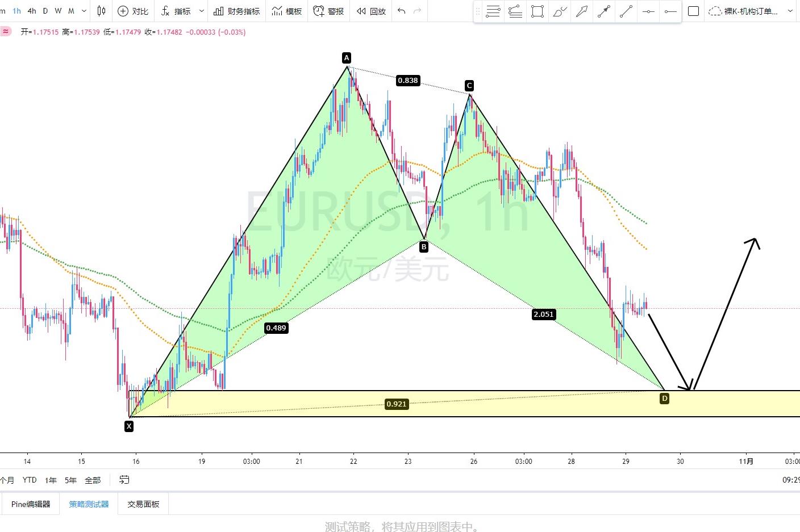Select the Fib retracement drawing tool
Screen dimensions: 800x532
pyautogui.click(x=493, y=11)
